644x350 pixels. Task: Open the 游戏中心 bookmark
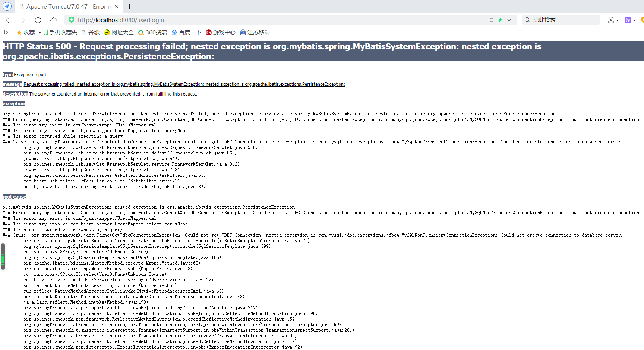click(x=221, y=32)
